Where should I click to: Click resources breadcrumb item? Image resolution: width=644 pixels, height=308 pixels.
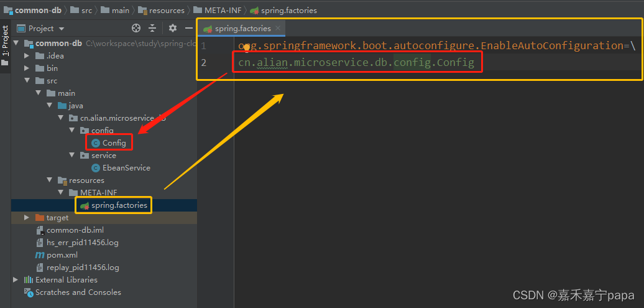click(x=162, y=11)
